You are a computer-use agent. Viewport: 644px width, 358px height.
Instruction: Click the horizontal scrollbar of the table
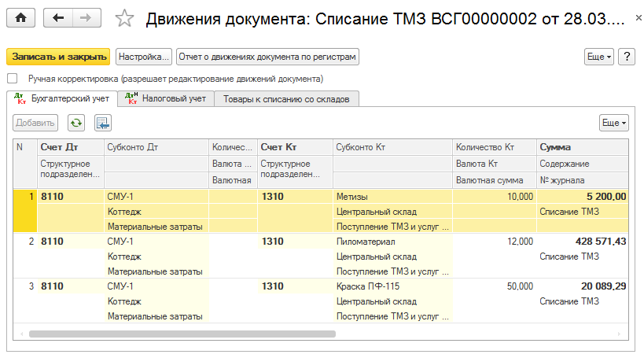pos(181,334)
